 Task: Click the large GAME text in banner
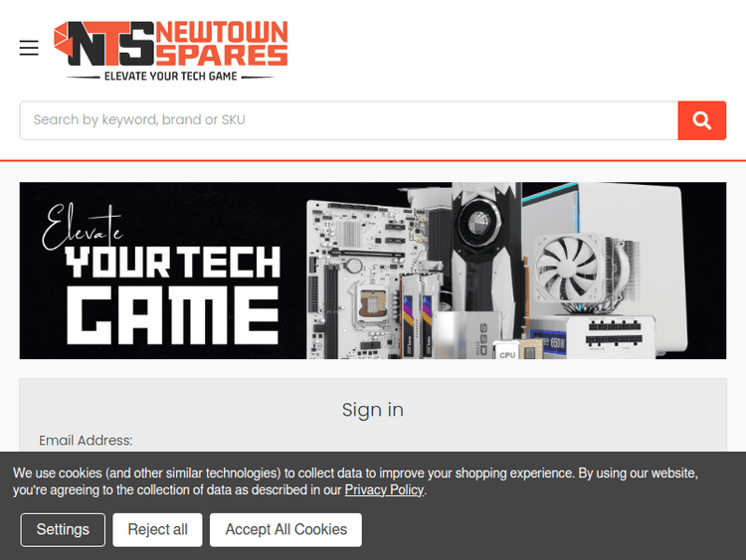tap(173, 315)
